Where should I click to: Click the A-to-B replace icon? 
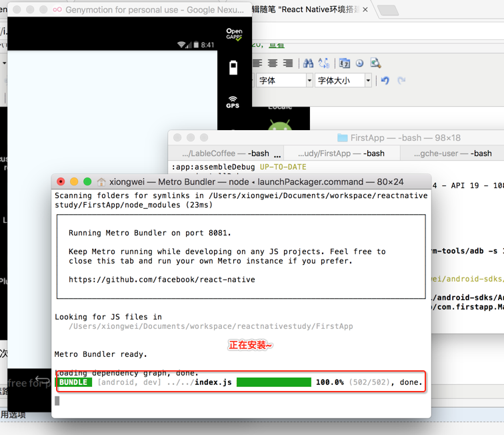pos(324,63)
